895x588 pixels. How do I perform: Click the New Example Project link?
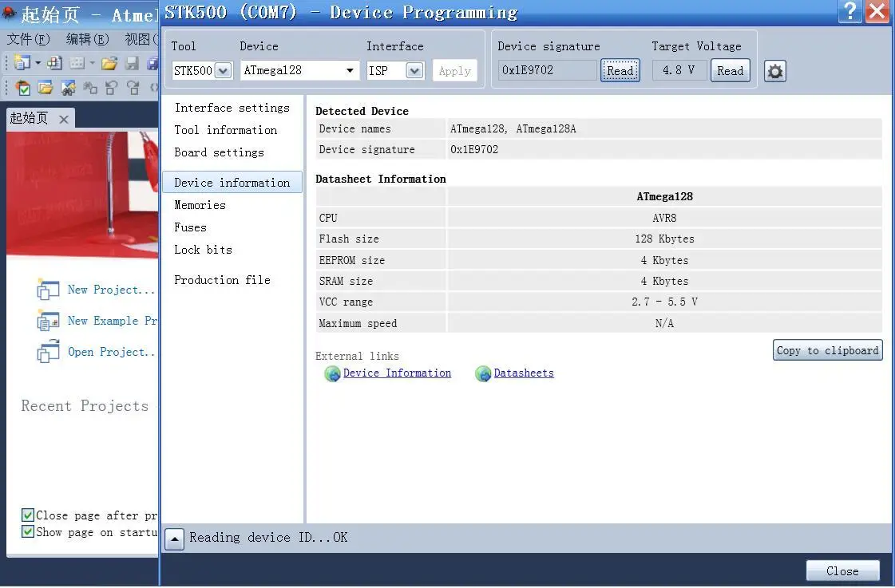pos(113,321)
